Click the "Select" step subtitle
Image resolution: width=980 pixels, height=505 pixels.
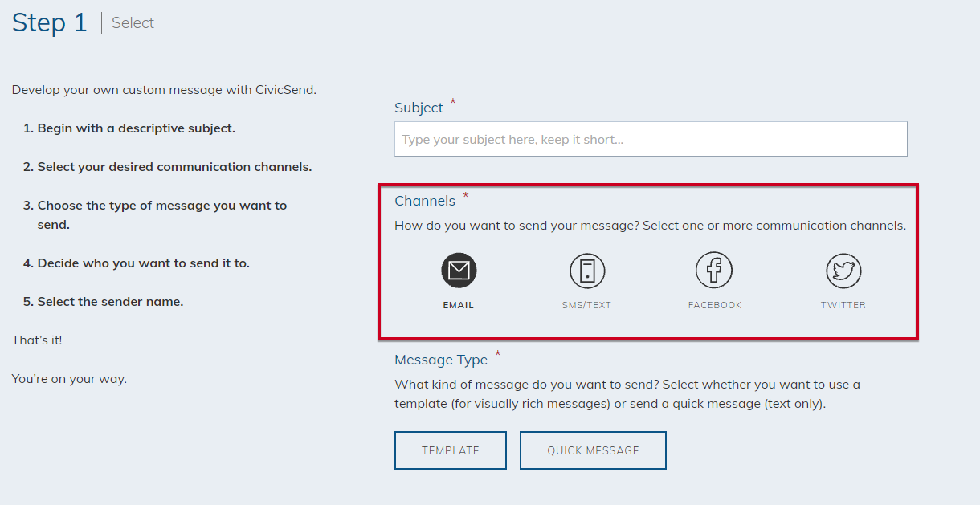pyautogui.click(x=133, y=23)
